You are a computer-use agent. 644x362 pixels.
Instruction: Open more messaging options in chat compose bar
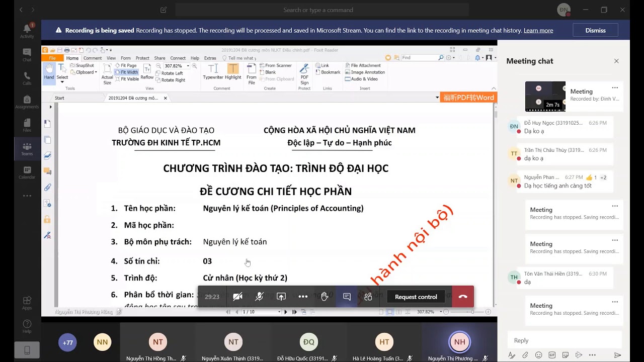[x=592, y=355]
